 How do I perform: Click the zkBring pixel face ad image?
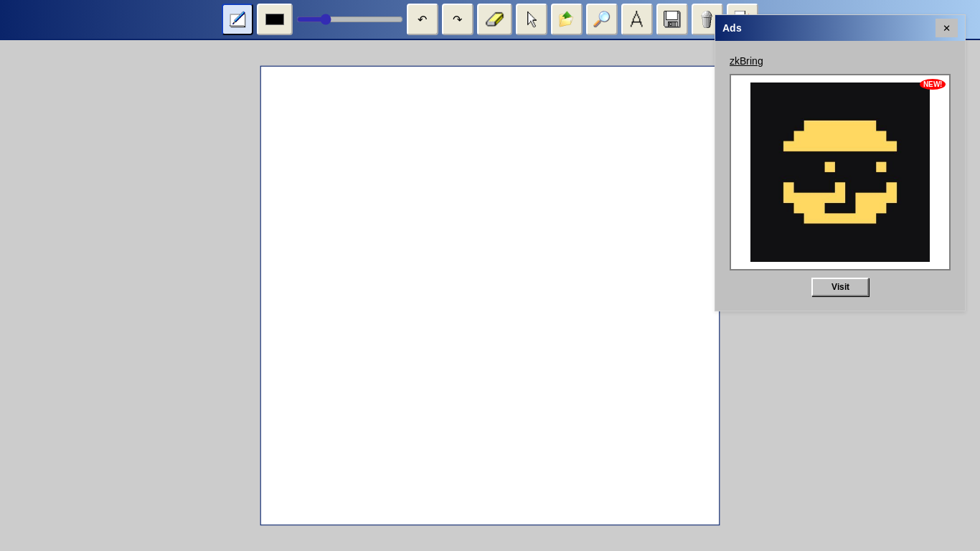click(839, 172)
